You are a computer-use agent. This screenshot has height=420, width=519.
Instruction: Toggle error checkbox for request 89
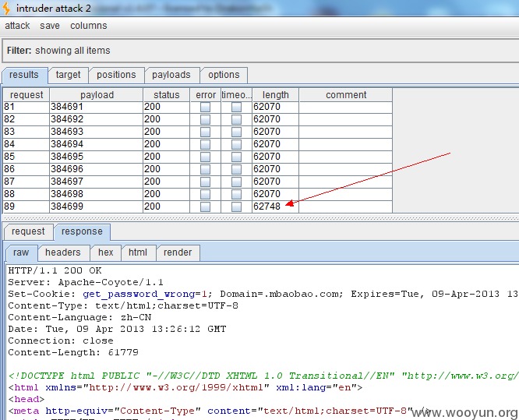pos(205,206)
